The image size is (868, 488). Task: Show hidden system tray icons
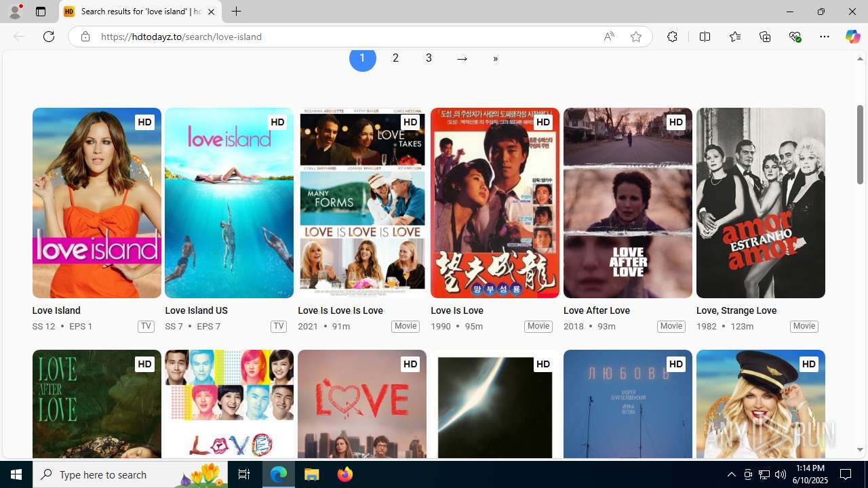pos(731,474)
